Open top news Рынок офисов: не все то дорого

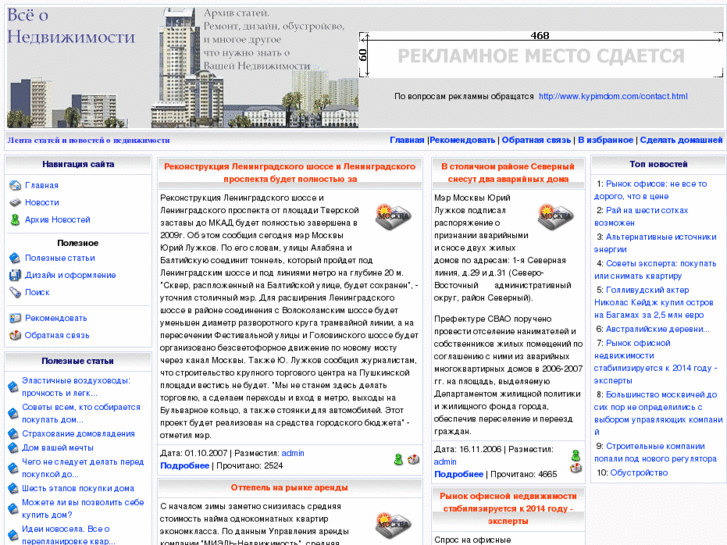click(x=650, y=190)
